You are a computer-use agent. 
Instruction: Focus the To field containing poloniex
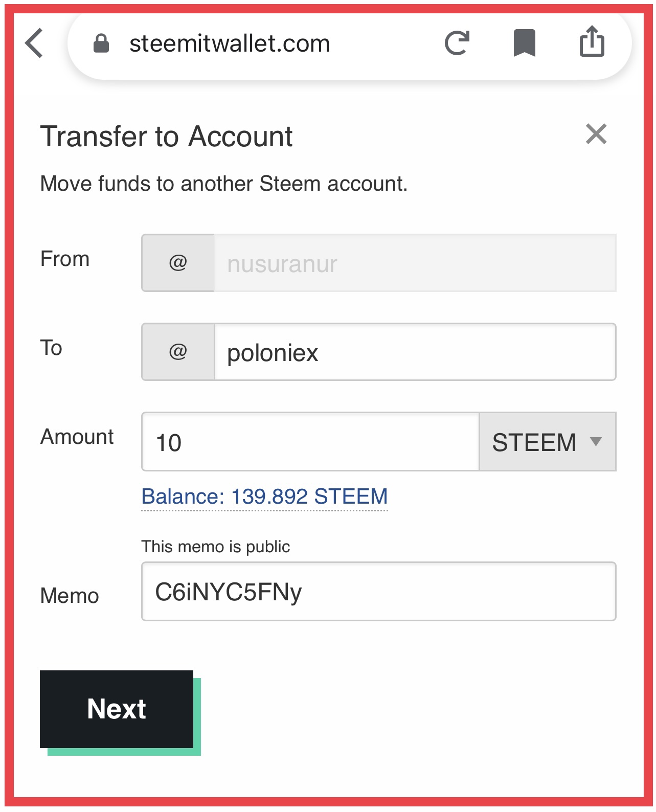(x=414, y=352)
